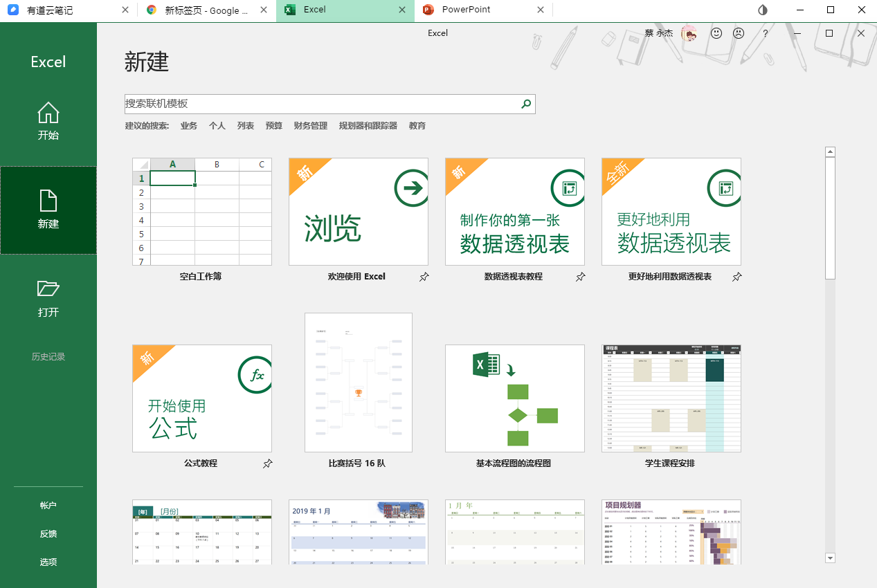Open the 年 月份 calendar template
The width and height of the screenshot is (877, 588).
(202, 532)
